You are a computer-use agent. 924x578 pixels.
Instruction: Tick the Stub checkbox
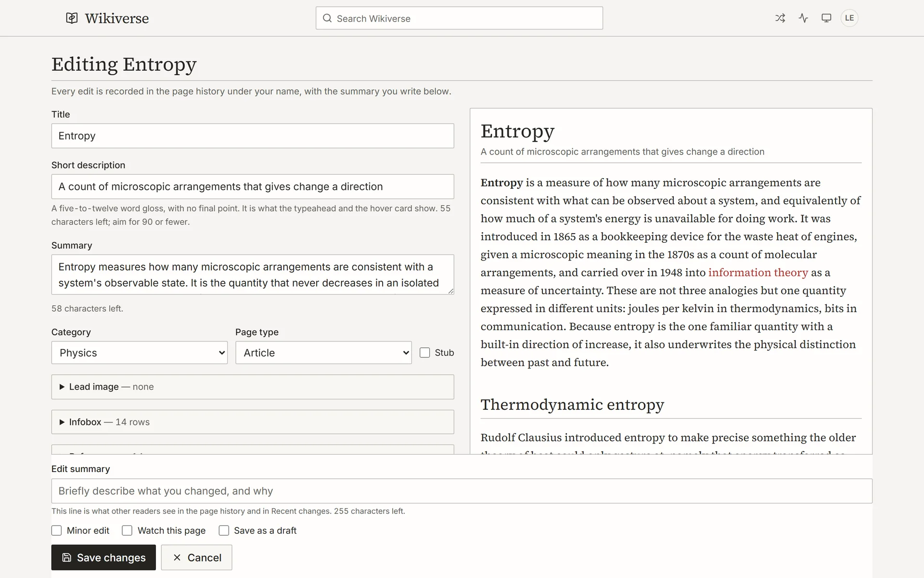coord(424,353)
